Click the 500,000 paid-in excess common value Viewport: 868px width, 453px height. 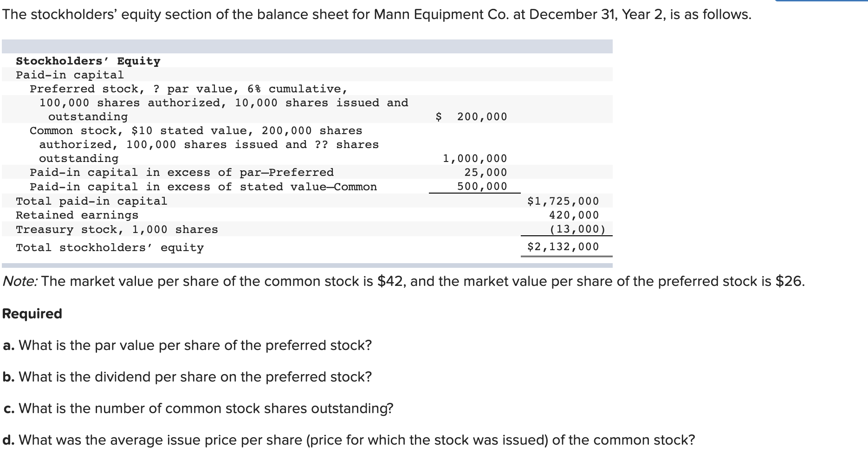(x=482, y=186)
